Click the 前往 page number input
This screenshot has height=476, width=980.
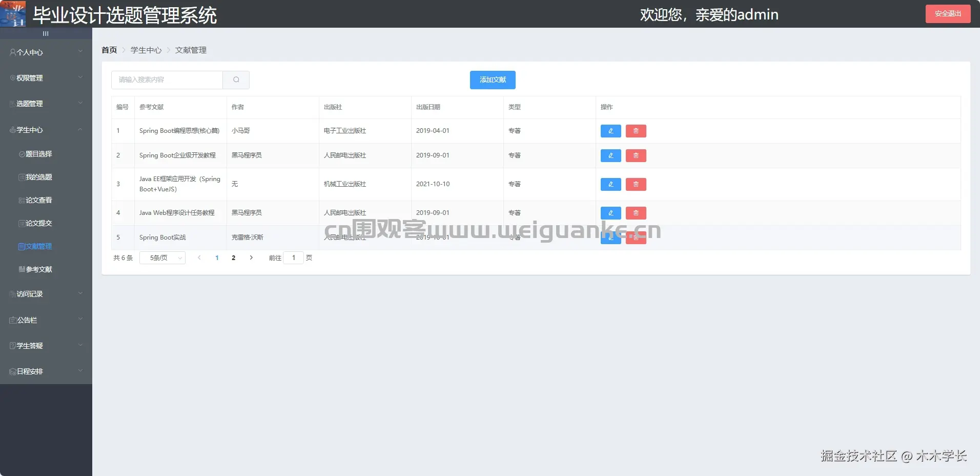(294, 257)
